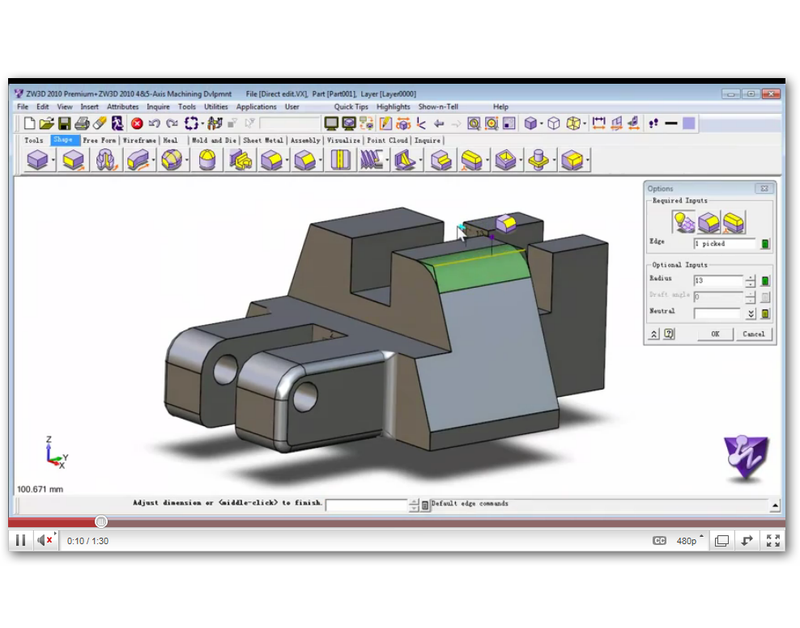Click the exit running-man icon

click(118, 123)
